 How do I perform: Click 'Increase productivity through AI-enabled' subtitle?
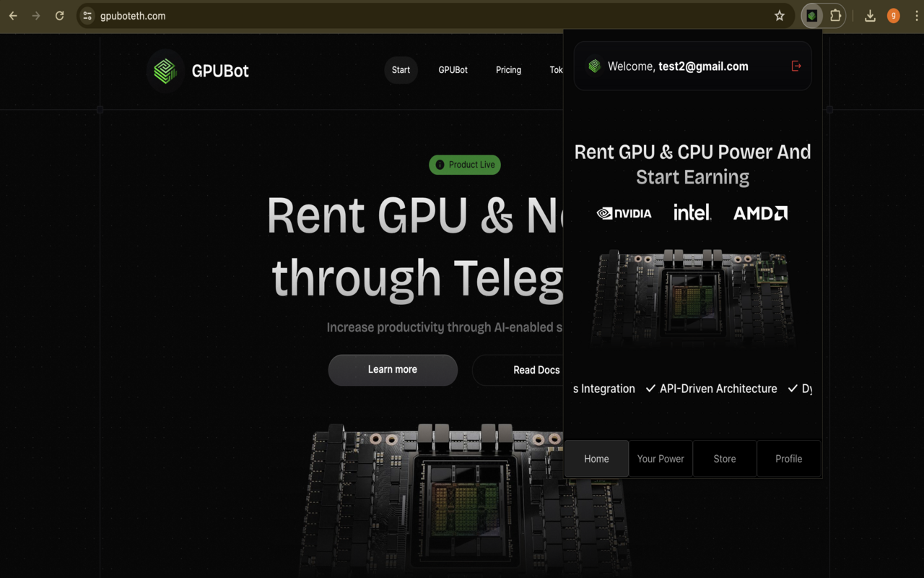[445, 327]
